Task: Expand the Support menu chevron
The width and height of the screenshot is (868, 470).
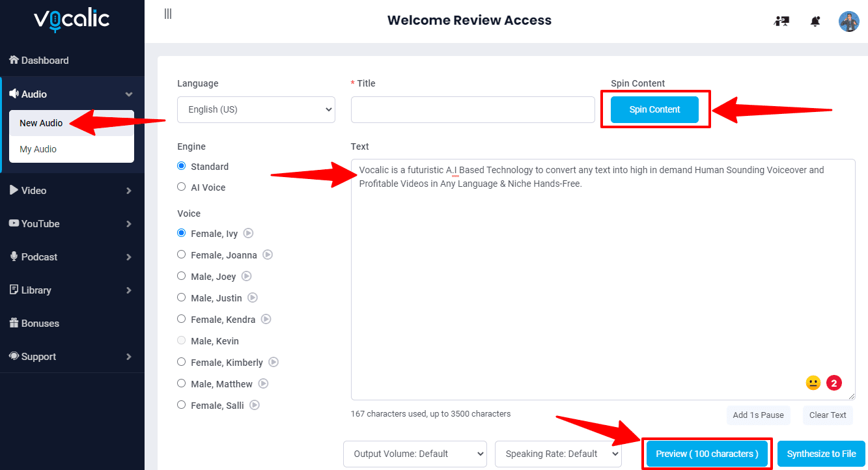Action: (129, 357)
